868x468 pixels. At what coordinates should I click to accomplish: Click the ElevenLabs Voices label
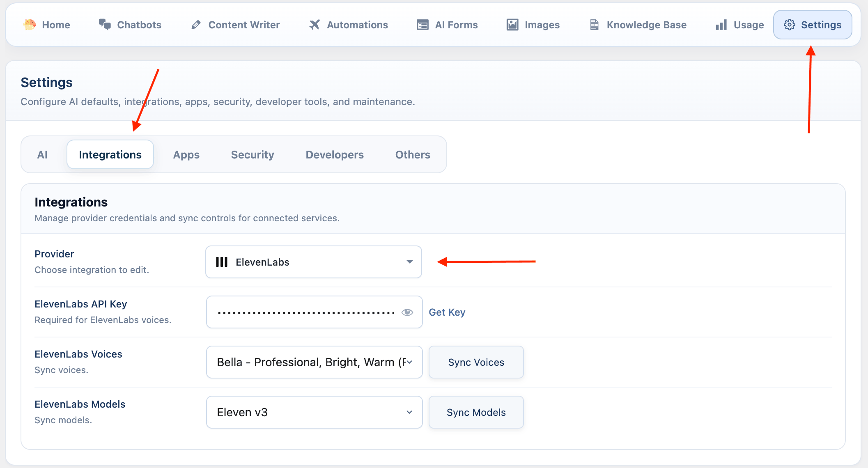[x=78, y=354]
